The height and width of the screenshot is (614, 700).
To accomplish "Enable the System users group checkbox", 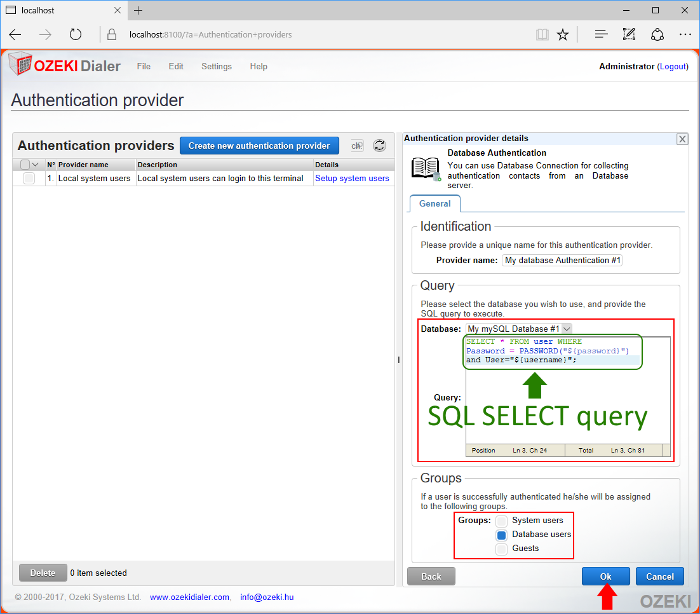I will (502, 521).
